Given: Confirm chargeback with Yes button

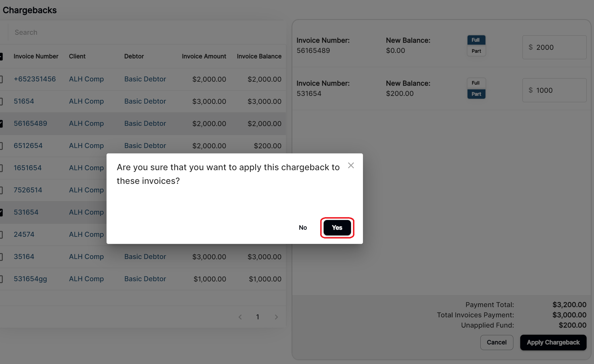Looking at the screenshot, I should click(x=337, y=228).
